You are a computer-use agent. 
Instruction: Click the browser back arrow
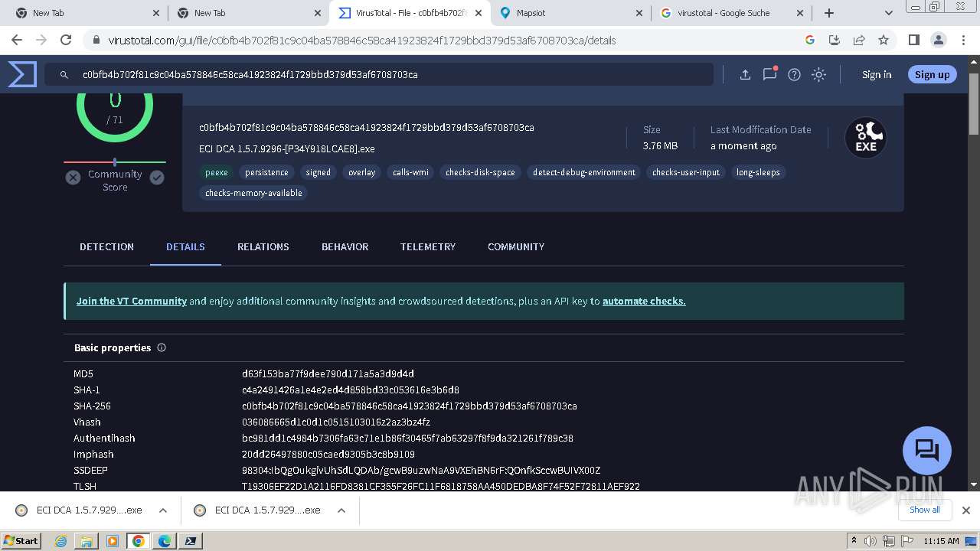17,40
